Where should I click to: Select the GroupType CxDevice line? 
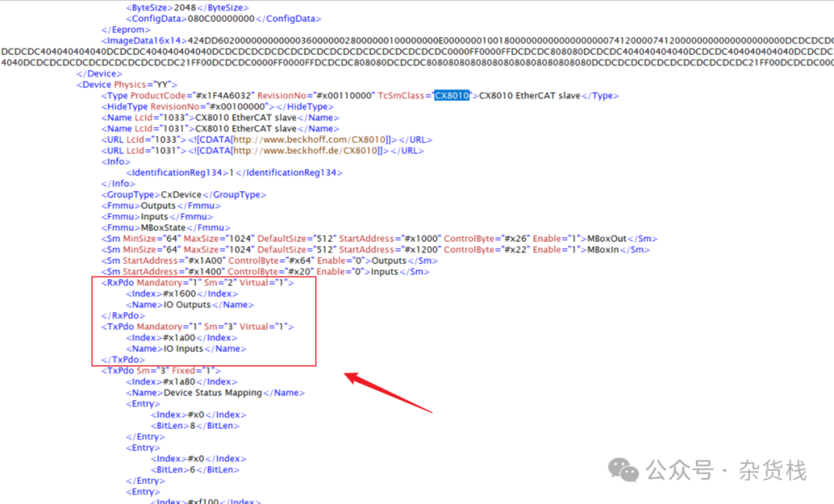click(x=184, y=195)
